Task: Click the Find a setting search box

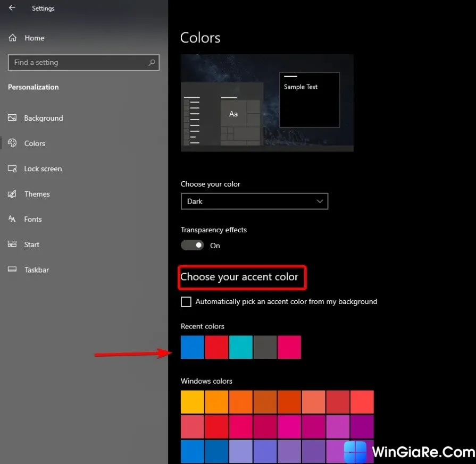Action: [x=83, y=62]
